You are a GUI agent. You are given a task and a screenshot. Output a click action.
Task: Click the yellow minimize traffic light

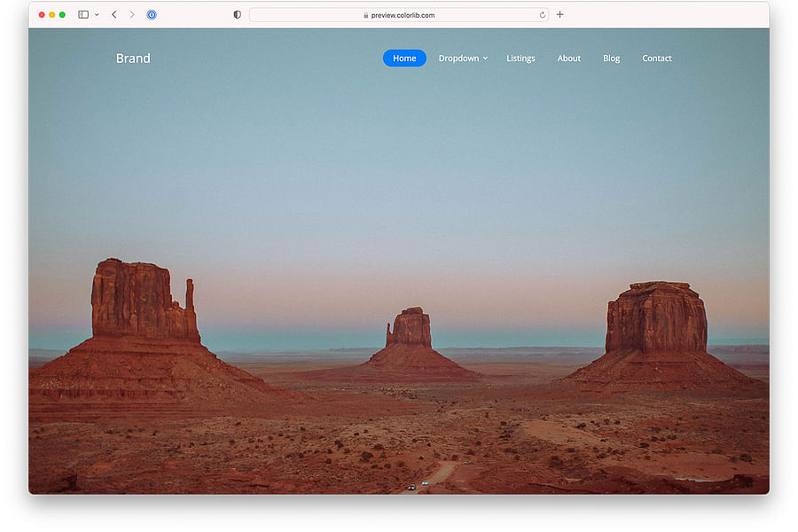(x=50, y=14)
